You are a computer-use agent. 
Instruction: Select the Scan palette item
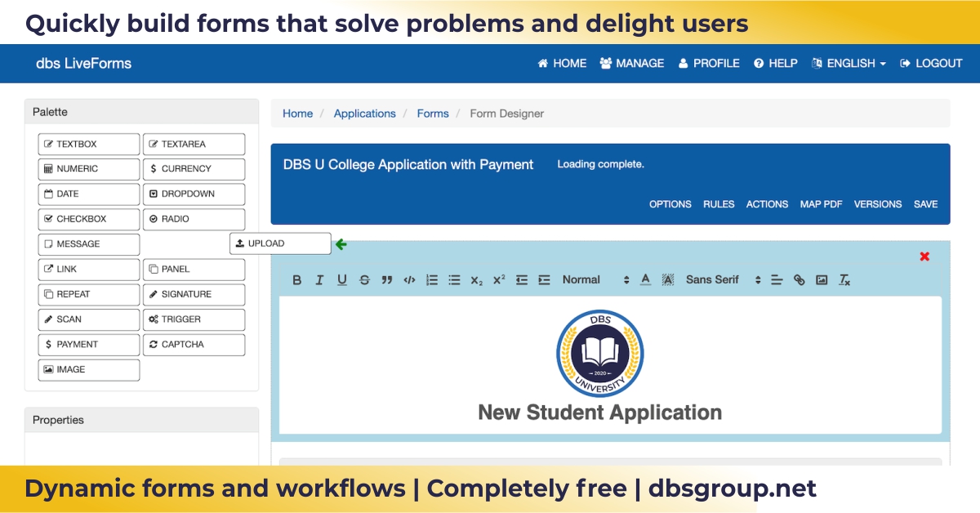click(89, 319)
